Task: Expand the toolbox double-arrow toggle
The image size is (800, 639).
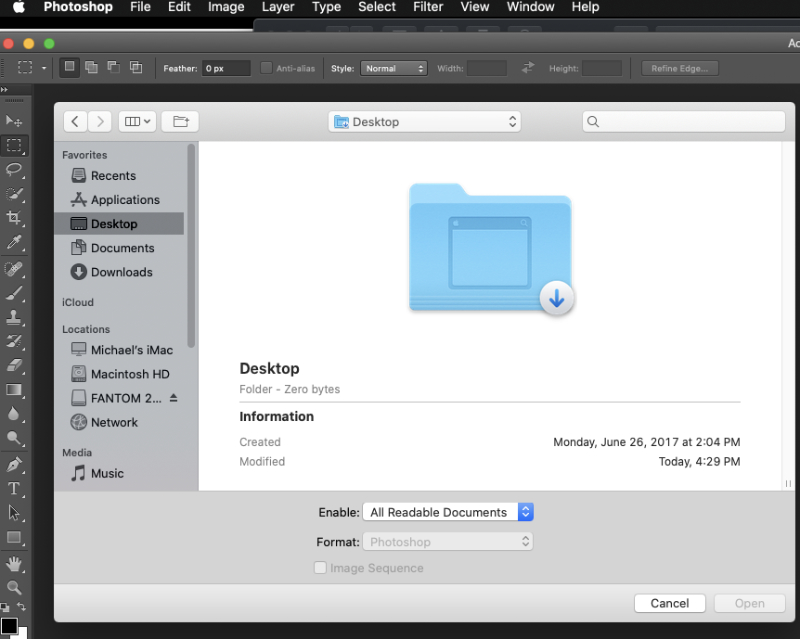Action: pos(5,89)
